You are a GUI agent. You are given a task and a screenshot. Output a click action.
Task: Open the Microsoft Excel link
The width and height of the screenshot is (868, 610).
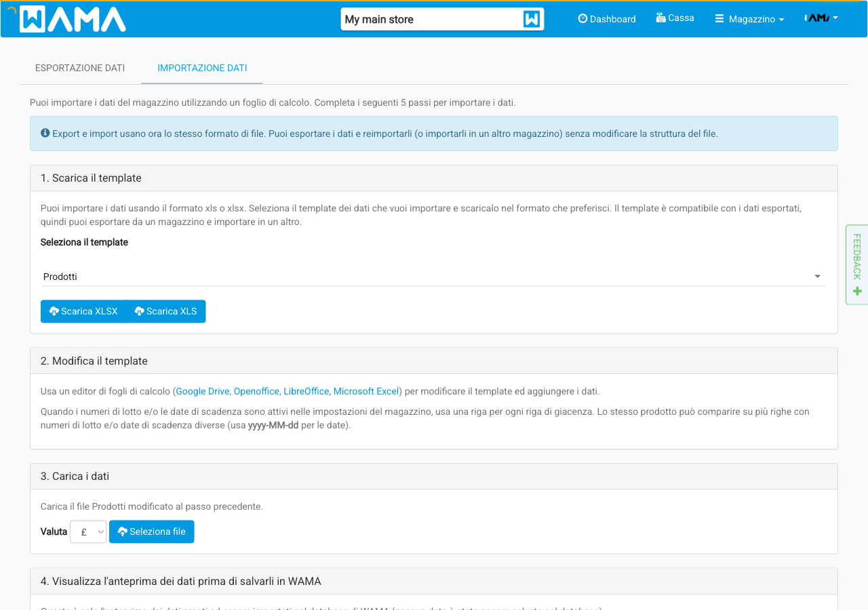click(366, 391)
